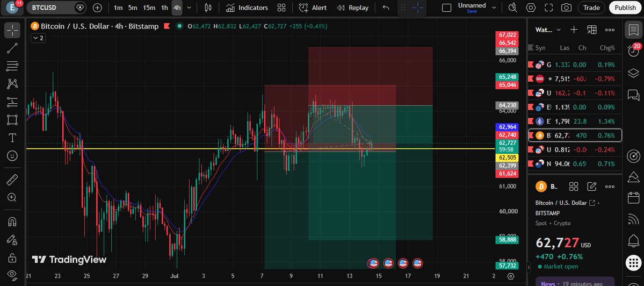Screen dimensions: 644x286
Task: Sort watchlist by Chg% column header
Action: 607,48
